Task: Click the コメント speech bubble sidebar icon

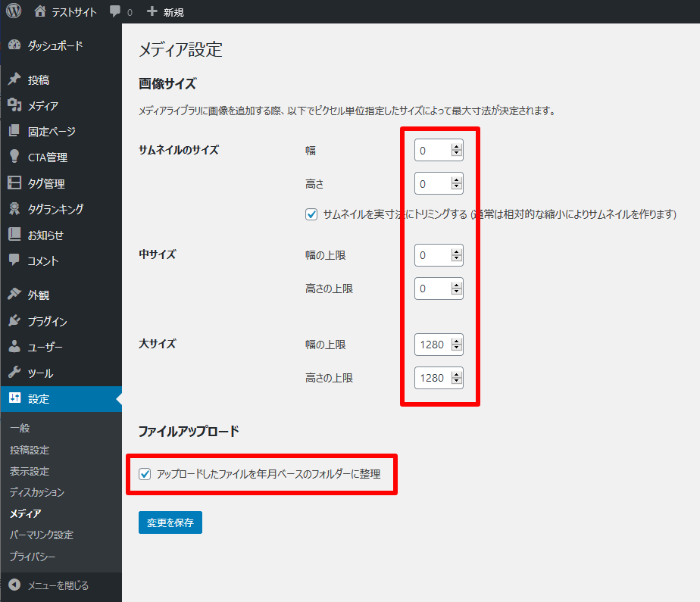Action: click(x=14, y=260)
